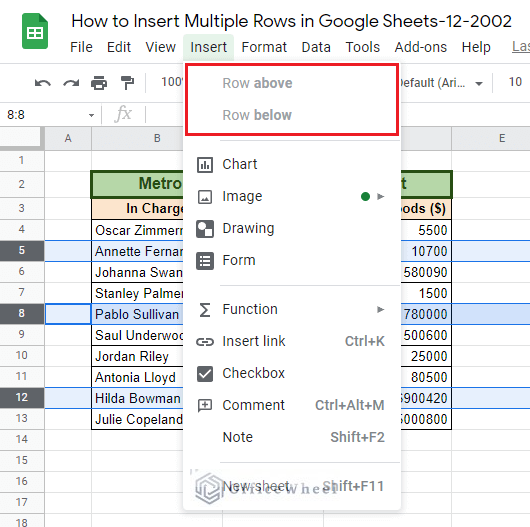Click the Comment plus-bubble icon

pyautogui.click(x=205, y=405)
